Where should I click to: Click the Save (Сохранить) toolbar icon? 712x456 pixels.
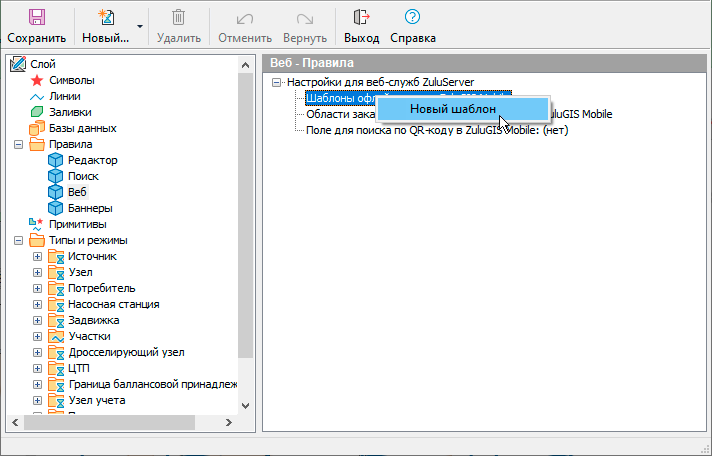pyautogui.click(x=36, y=18)
